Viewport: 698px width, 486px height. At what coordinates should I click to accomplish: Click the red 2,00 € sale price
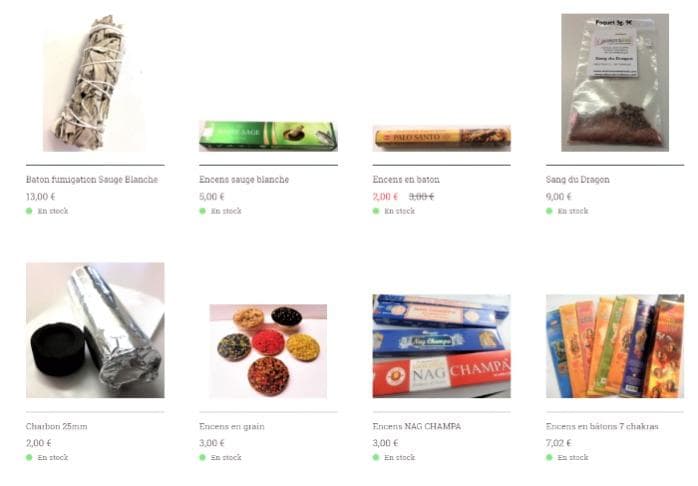[385, 197]
